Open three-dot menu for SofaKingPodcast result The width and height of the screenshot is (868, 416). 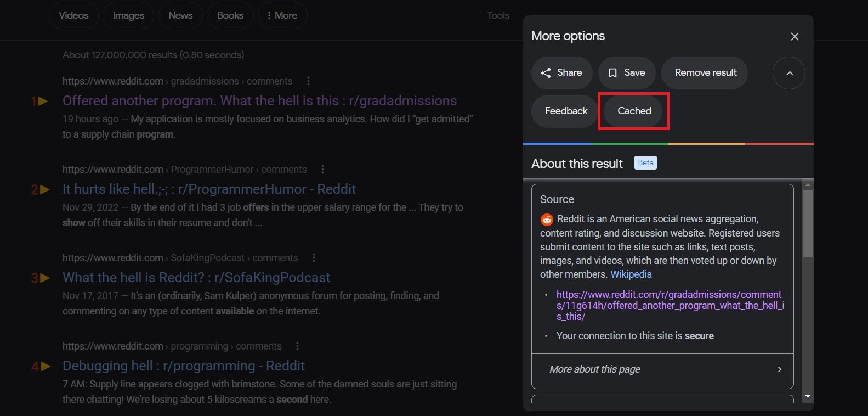pos(314,258)
